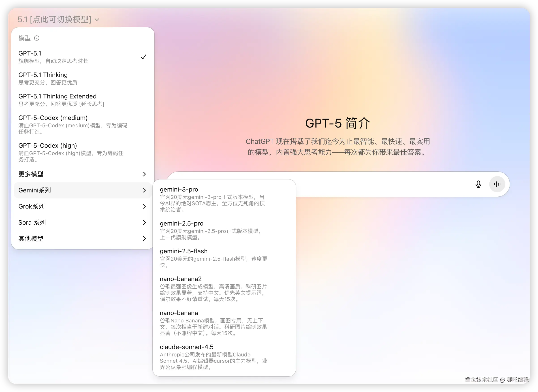Open the 5.1 model switcher dropdown
Image resolution: width=538 pixels, height=392 pixels.
tap(58, 19)
